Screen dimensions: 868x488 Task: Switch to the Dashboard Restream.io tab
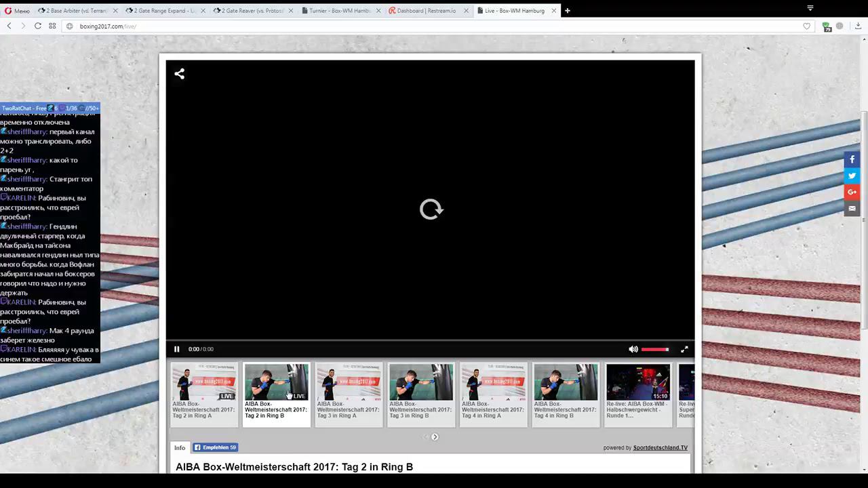pos(427,11)
